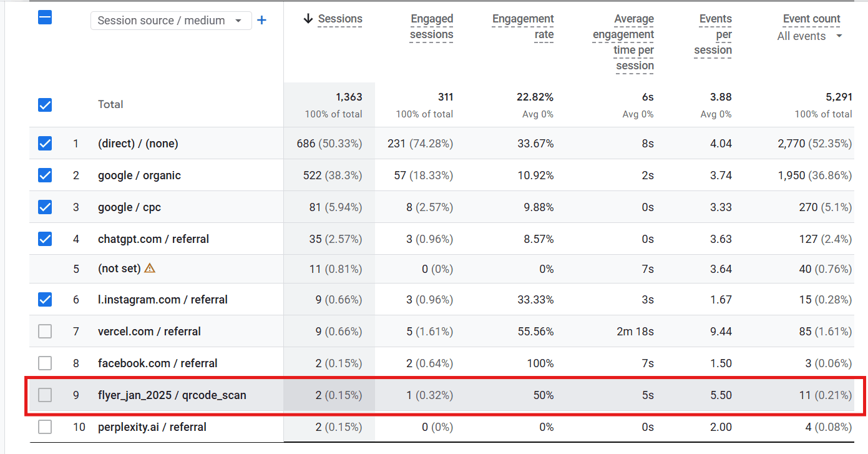The width and height of the screenshot is (868, 454).
Task: Click event count cell 11 (0.21%)
Action: pyautogui.click(x=826, y=395)
